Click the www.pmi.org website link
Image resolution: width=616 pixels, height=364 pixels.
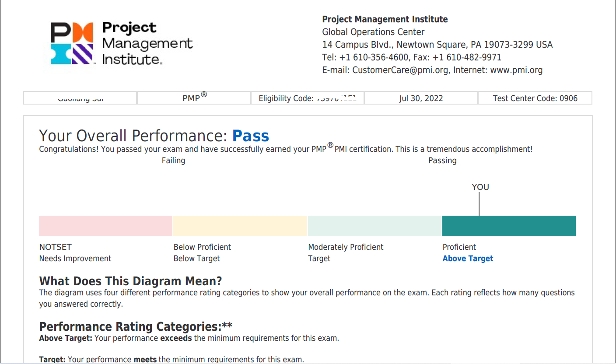[x=516, y=70]
